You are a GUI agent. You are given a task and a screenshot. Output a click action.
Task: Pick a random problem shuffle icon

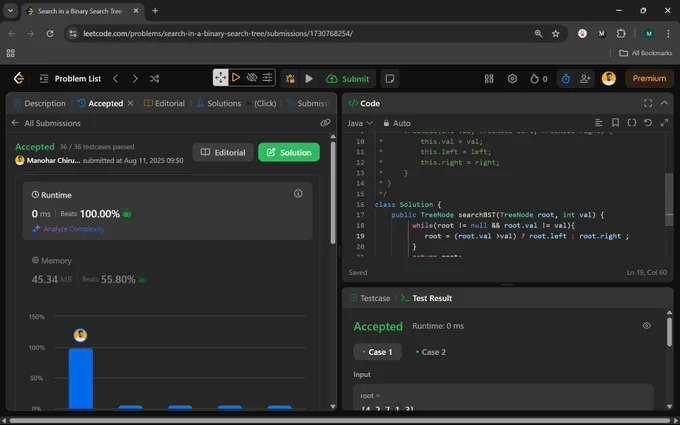[154, 78]
